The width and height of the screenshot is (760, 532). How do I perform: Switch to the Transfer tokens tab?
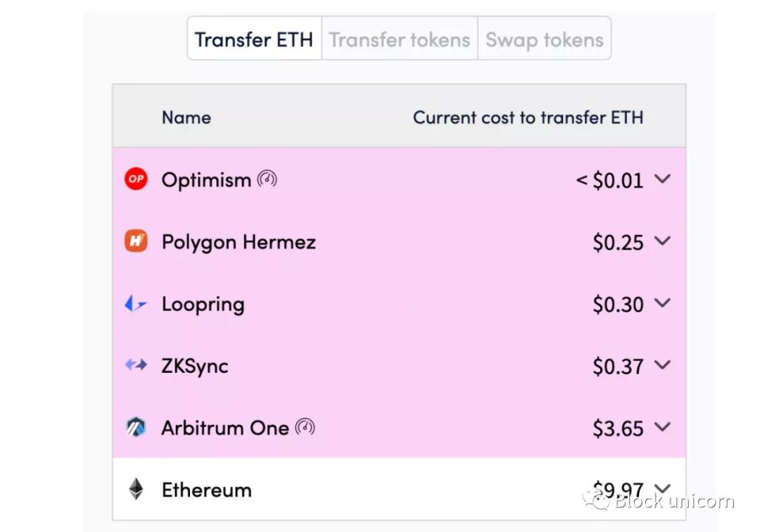(400, 39)
